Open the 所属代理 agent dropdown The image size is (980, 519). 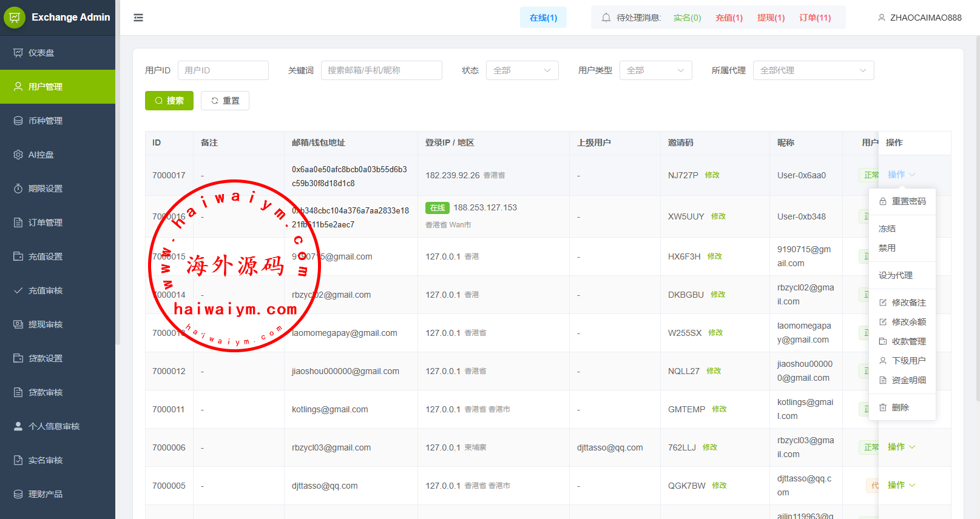coord(813,70)
